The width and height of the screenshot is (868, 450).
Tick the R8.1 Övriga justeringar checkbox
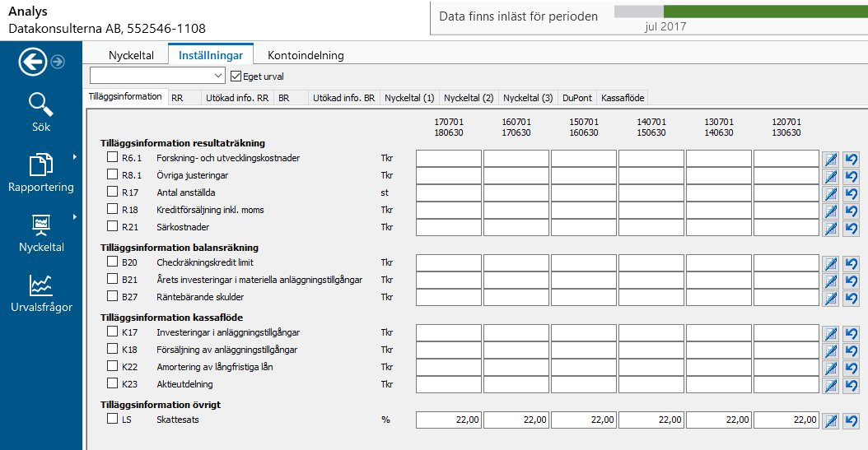pos(112,174)
